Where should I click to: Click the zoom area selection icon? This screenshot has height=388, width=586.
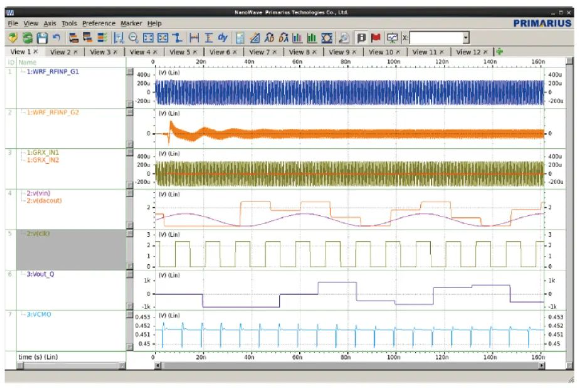click(119, 37)
